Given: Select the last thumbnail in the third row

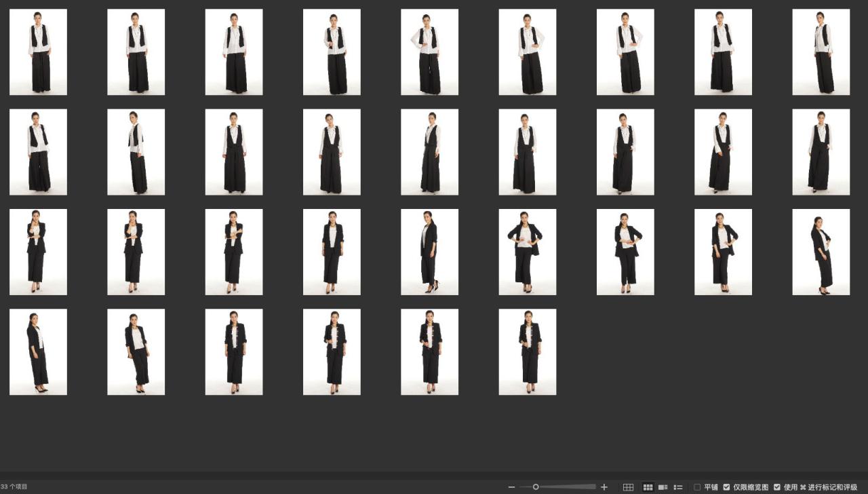Looking at the screenshot, I should (x=821, y=252).
